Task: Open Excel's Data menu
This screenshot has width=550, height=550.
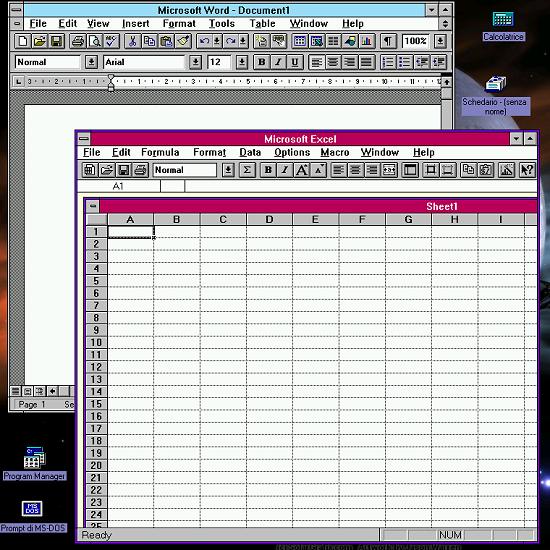Action: (250, 152)
